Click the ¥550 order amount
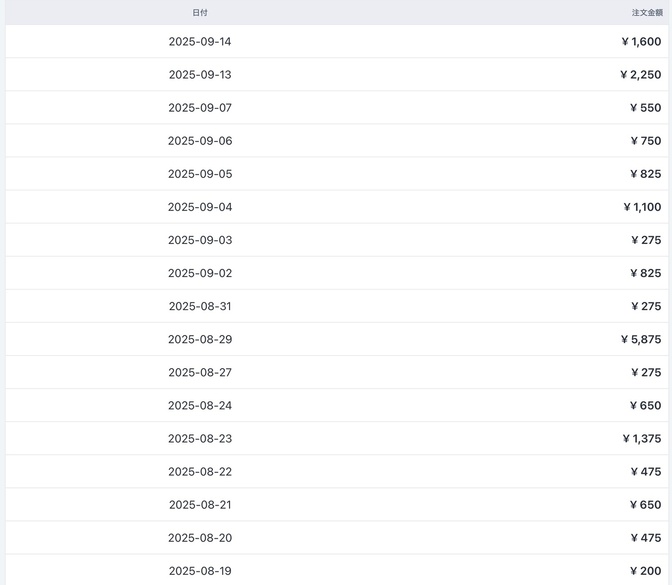Screen dimensions: 672x585 tap(645, 108)
